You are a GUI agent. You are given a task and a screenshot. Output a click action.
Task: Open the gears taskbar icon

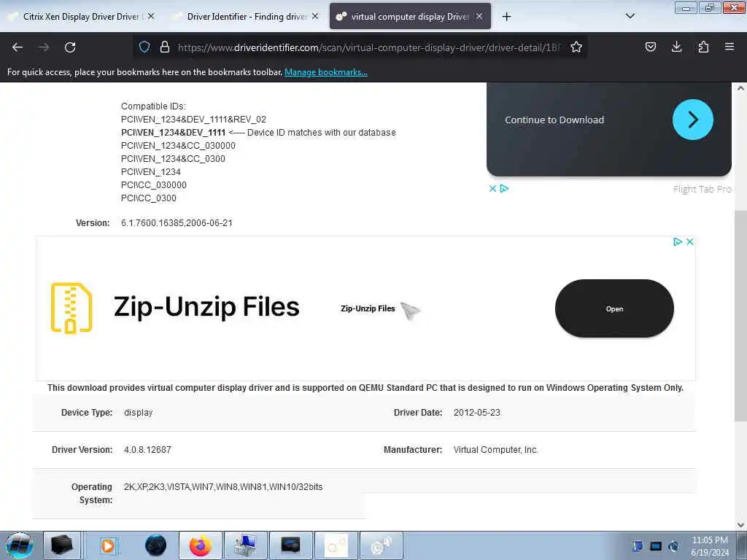coord(381,545)
